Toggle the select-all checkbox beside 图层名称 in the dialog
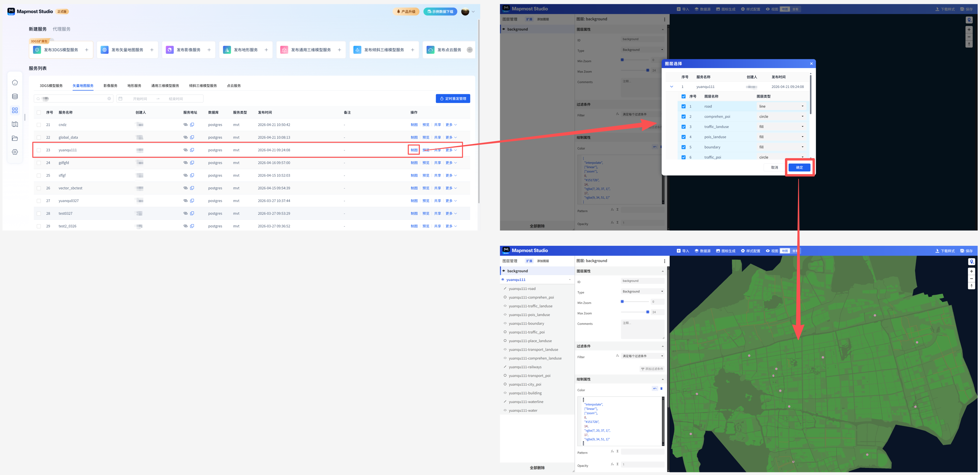The image size is (980, 475). [683, 97]
